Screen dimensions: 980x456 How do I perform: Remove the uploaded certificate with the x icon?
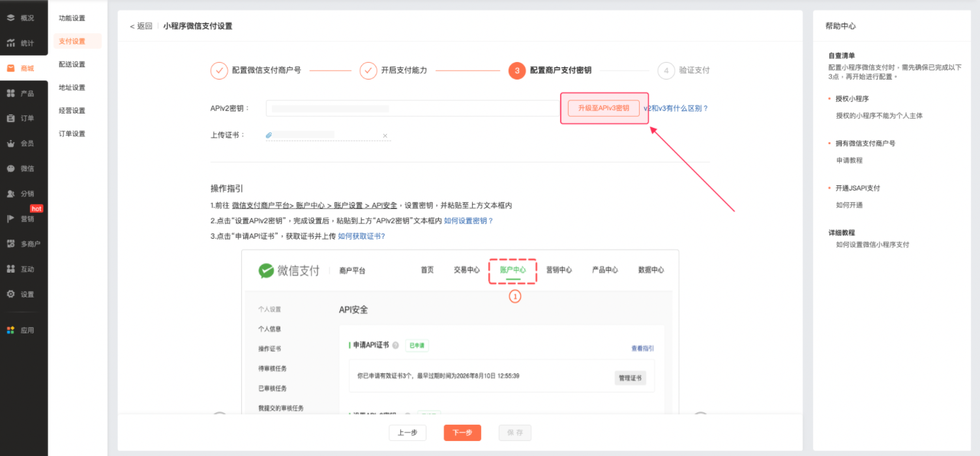[385, 136]
